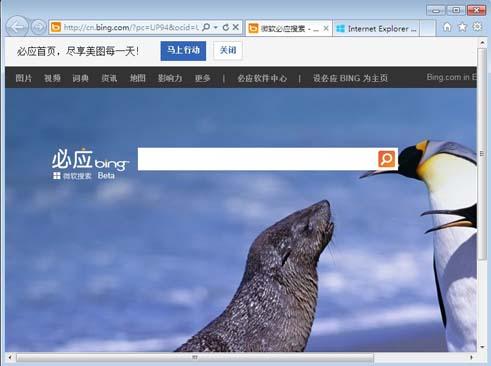This screenshot has height=366, width=491.
Task: Open the 视频 navigation link
Action: click(52, 78)
